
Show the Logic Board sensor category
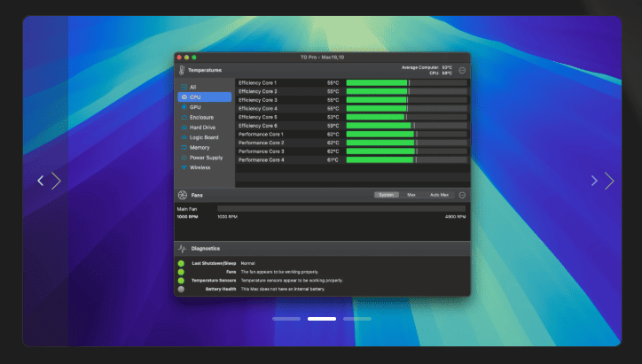pos(204,137)
